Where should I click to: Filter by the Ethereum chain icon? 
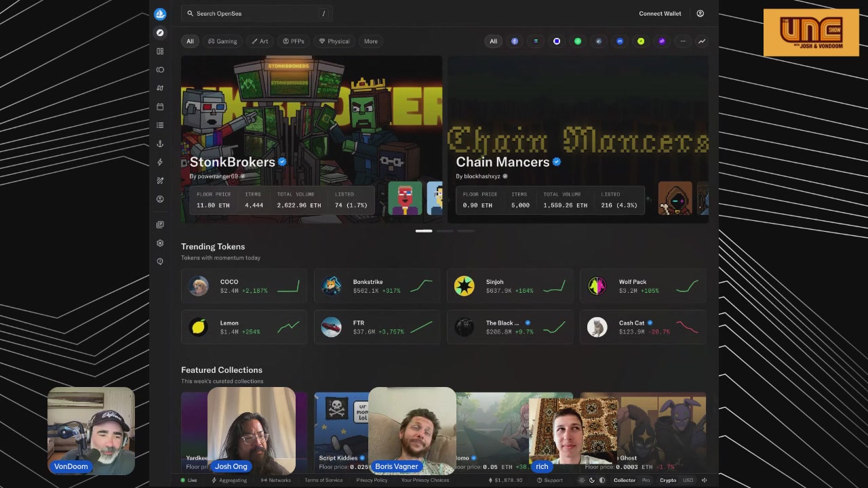(515, 41)
